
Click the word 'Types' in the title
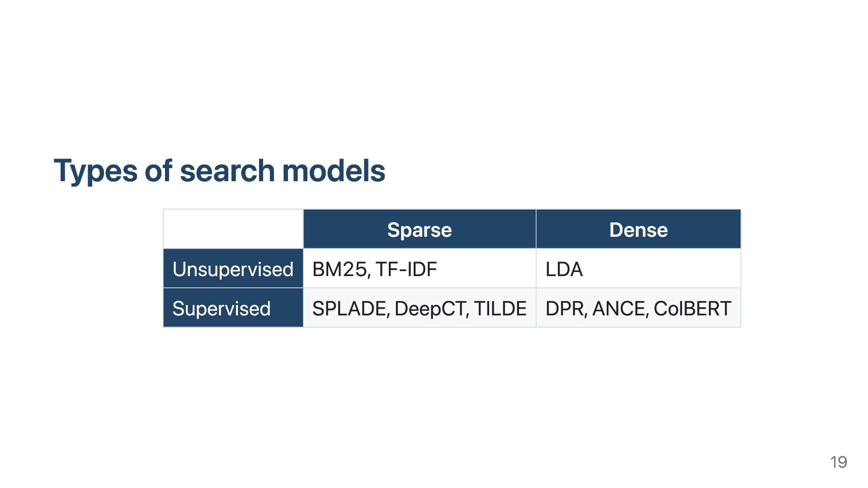pyautogui.click(x=95, y=172)
